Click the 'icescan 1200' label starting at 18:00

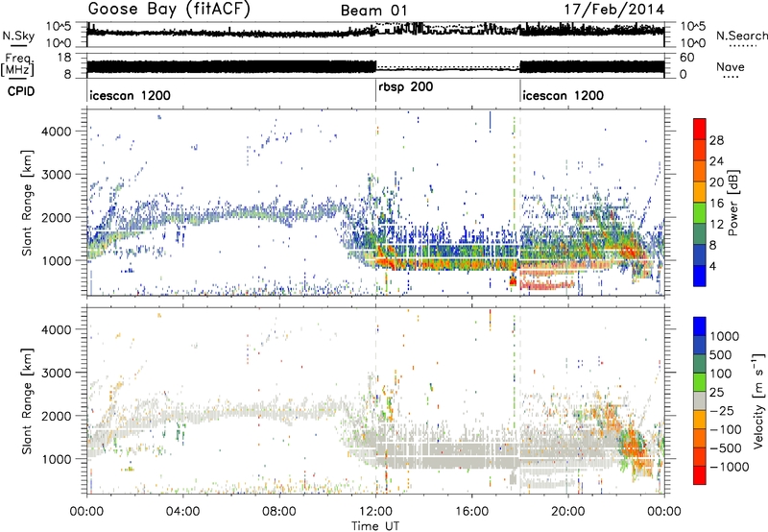(x=563, y=95)
